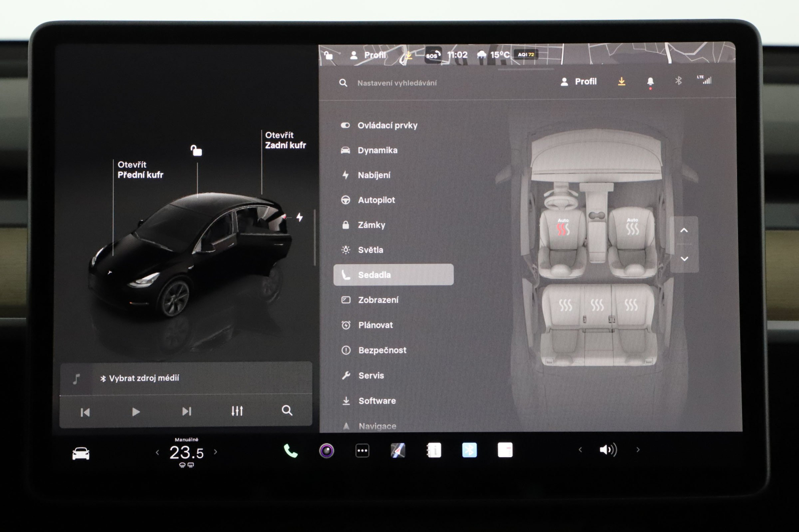This screenshot has width=799, height=532.
Task: Tap the up chevron beside the seat diagram
Action: pos(685,230)
